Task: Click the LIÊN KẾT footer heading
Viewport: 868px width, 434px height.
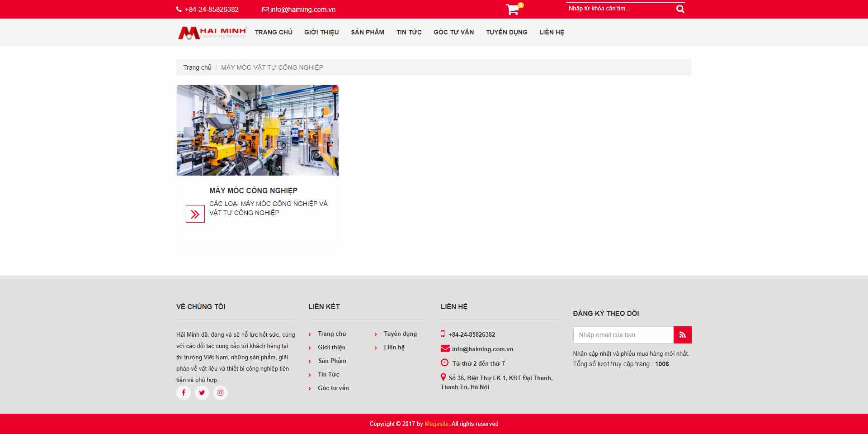Action: pos(324,306)
